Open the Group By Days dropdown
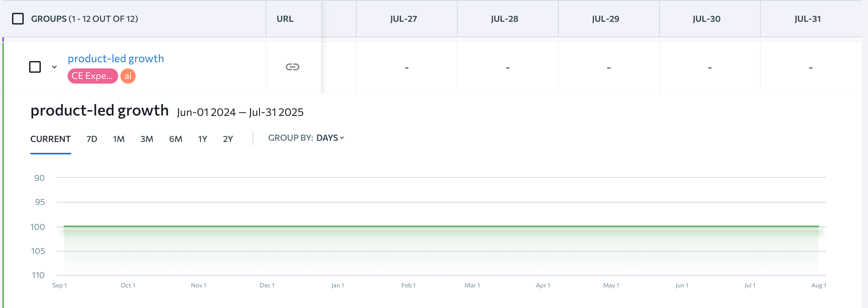 pos(306,138)
